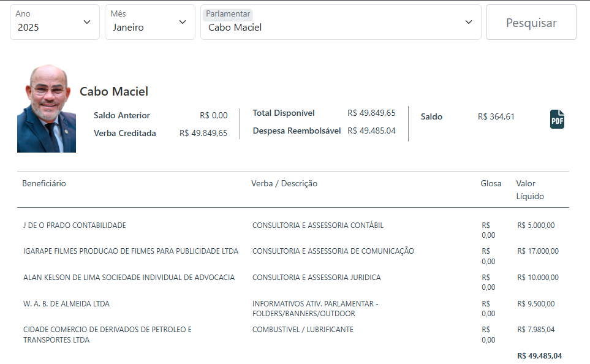Open the Ano year dropdown
Image resolution: width=590 pixels, height=364 pixels.
tap(55, 22)
